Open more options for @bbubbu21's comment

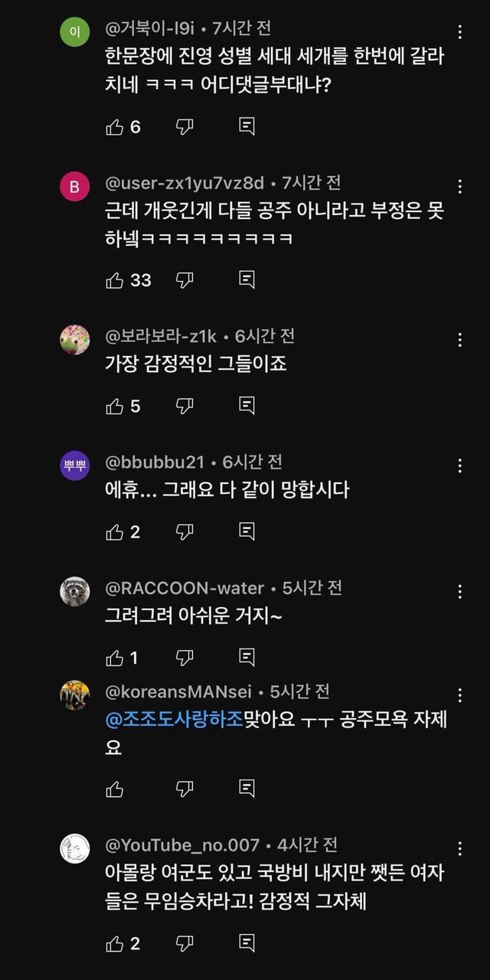[x=459, y=465]
